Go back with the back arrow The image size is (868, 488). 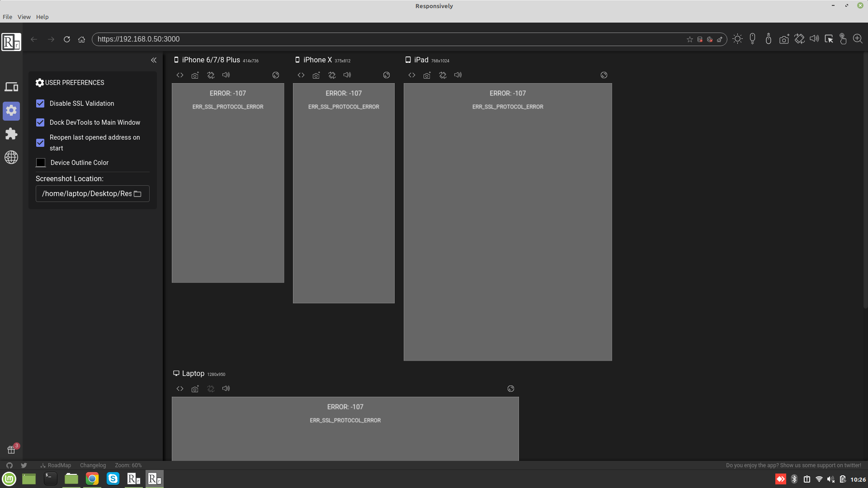coord(34,39)
